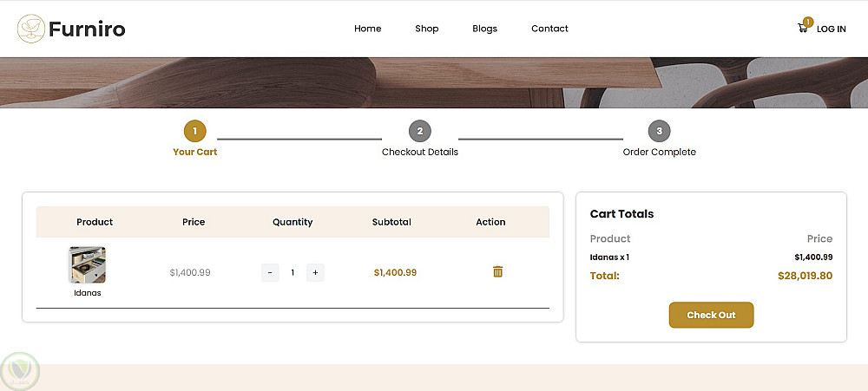Click the green shield badge icon

point(21,370)
